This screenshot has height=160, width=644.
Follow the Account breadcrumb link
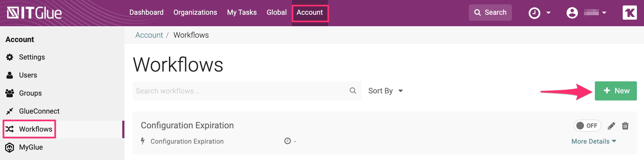tap(149, 35)
